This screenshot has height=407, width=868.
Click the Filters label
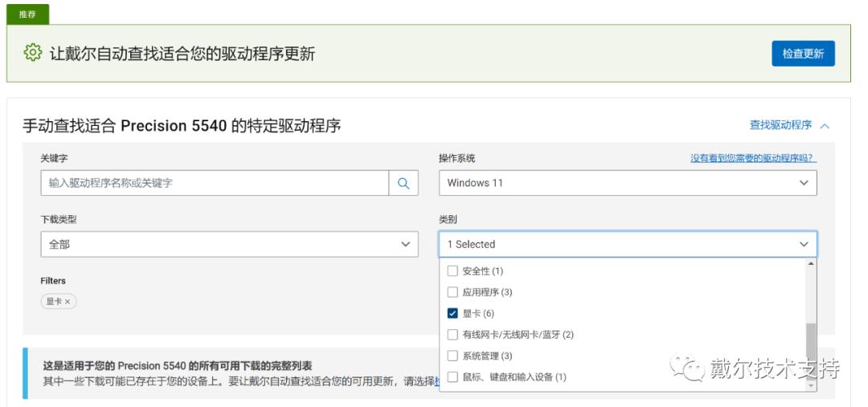point(53,281)
